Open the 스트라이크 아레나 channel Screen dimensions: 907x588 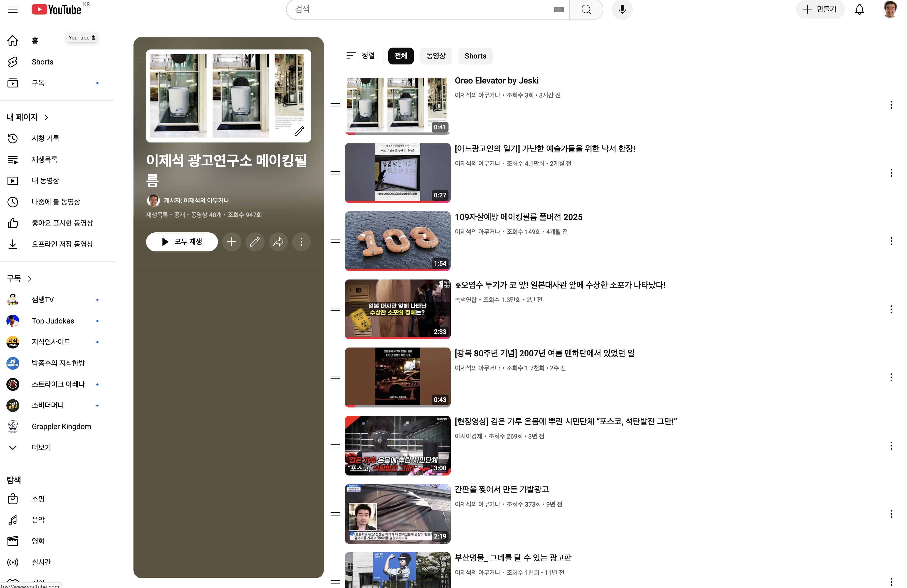(x=57, y=384)
